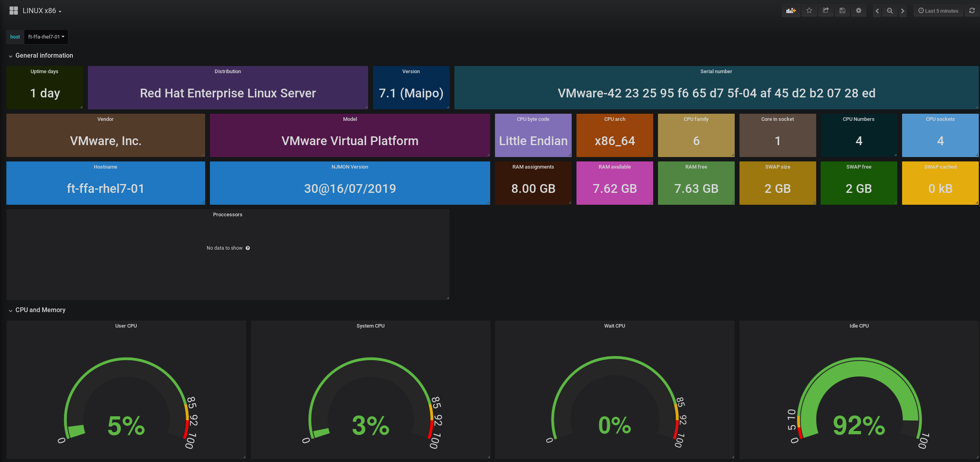Open dashboard settings gear
This screenshot has width=980, height=462.
(x=859, y=11)
